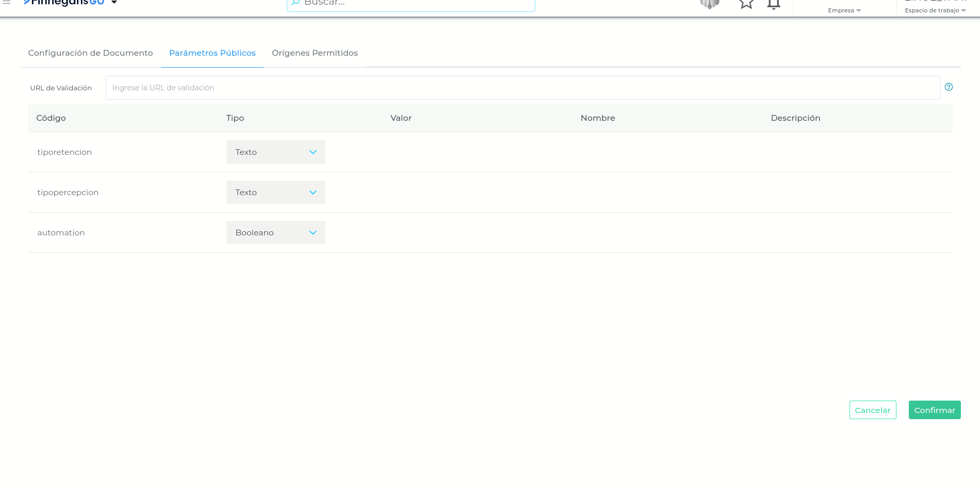Screen dimensions: 980x493
Task: Click the Confirmar button
Action: tap(935, 410)
